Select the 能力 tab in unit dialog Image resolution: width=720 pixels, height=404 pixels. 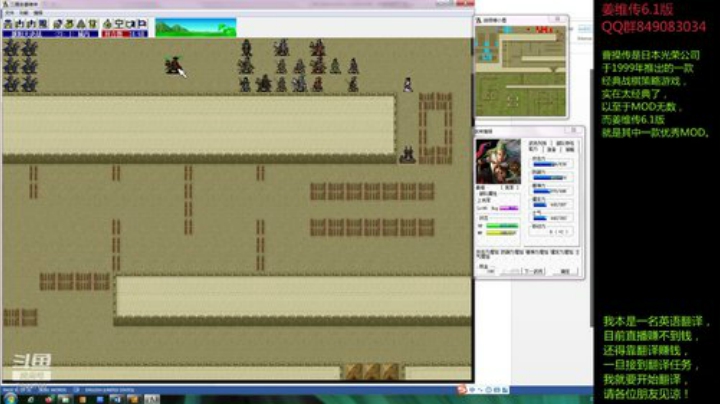[x=533, y=149]
